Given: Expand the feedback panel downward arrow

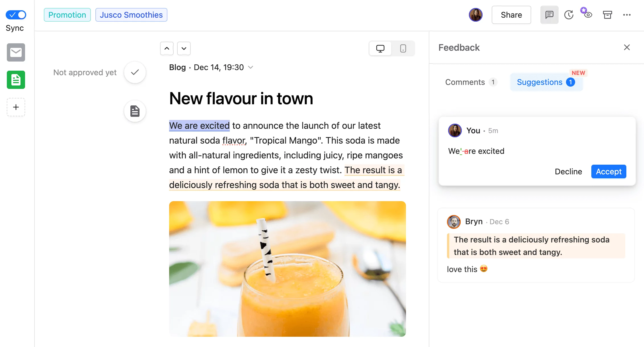Looking at the screenshot, I should click(x=183, y=48).
